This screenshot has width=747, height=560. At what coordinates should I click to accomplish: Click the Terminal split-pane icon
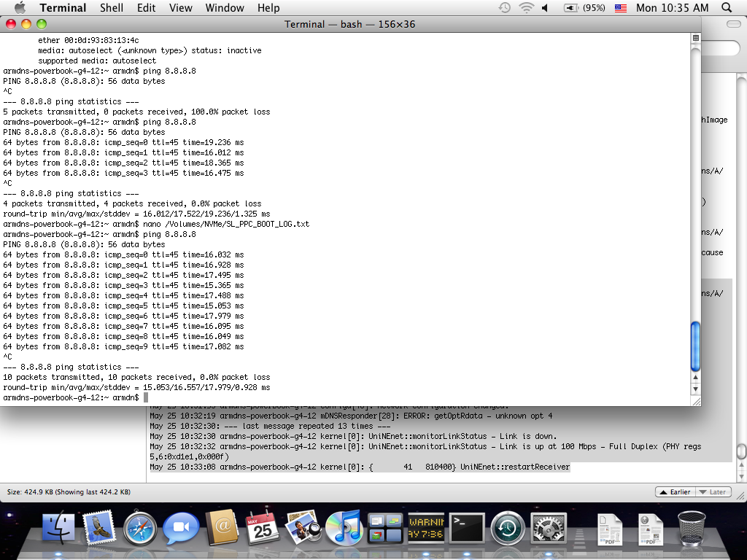point(695,38)
